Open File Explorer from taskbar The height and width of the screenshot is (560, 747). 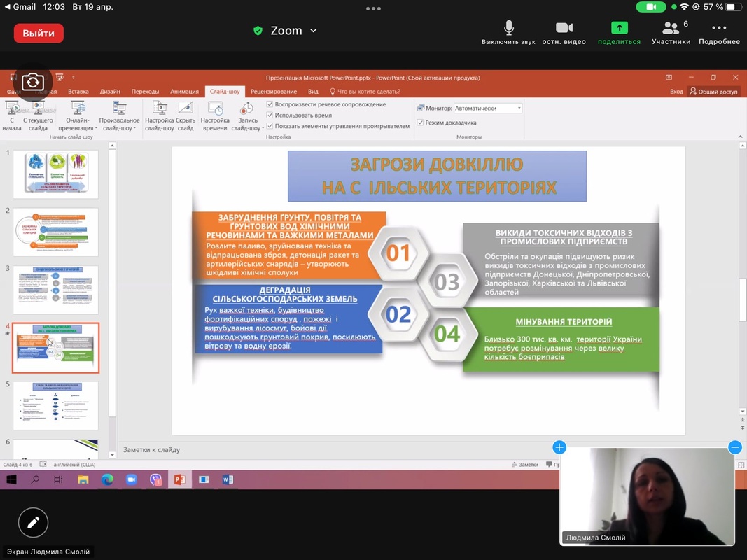click(x=83, y=479)
